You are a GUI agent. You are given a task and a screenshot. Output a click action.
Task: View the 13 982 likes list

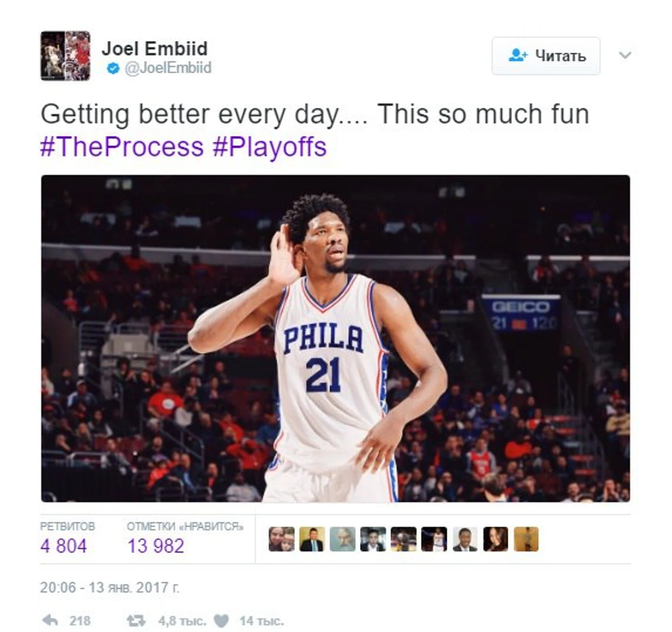156,545
